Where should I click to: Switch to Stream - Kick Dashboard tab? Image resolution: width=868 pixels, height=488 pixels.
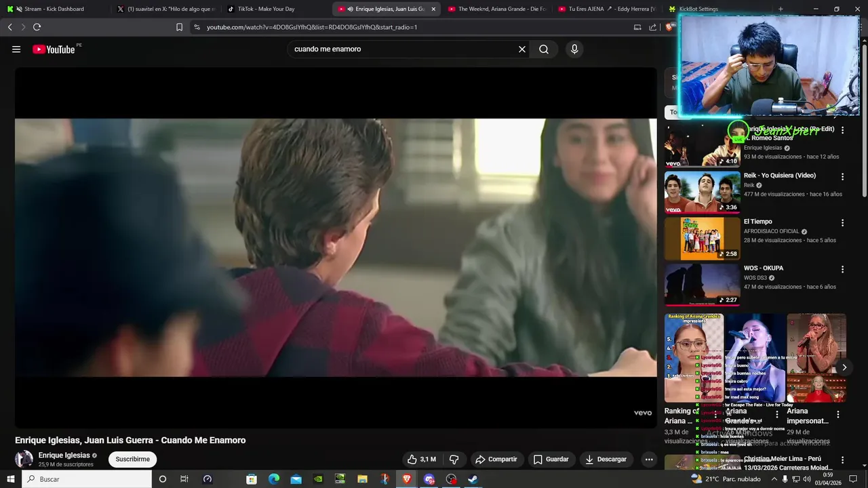click(54, 9)
